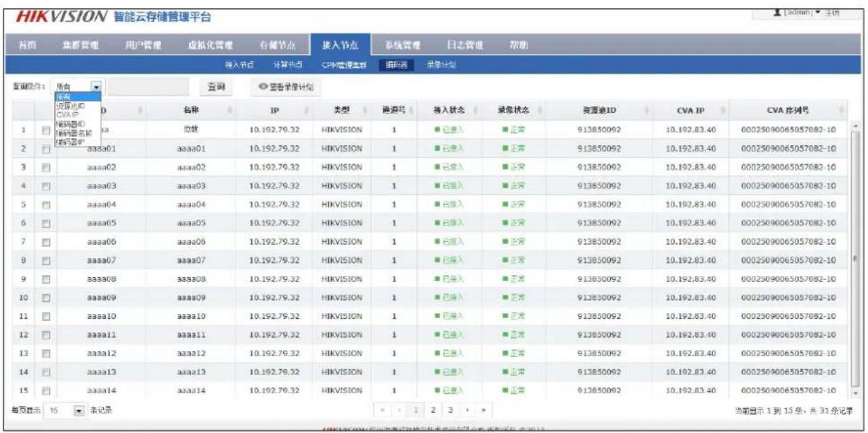Go to previous page with ‹ pager icon
Screen dimensions: 868x433
(399, 410)
